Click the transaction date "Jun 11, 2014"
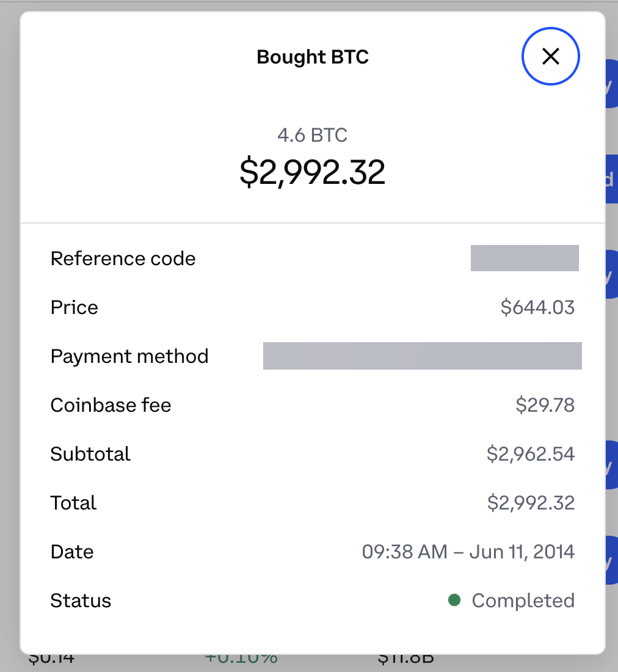The width and height of the screenshot is (618, 672). (x=522, y=552)
